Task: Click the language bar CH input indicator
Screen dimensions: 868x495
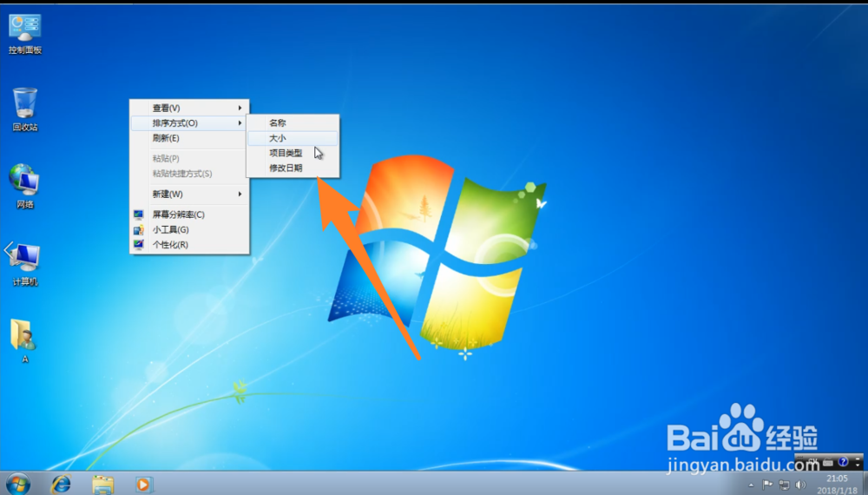Action: [x=812, y=460]
